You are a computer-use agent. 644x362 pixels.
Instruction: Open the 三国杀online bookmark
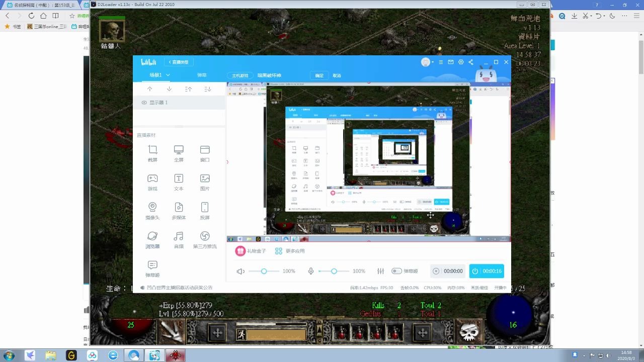click(x=47, y=26)
